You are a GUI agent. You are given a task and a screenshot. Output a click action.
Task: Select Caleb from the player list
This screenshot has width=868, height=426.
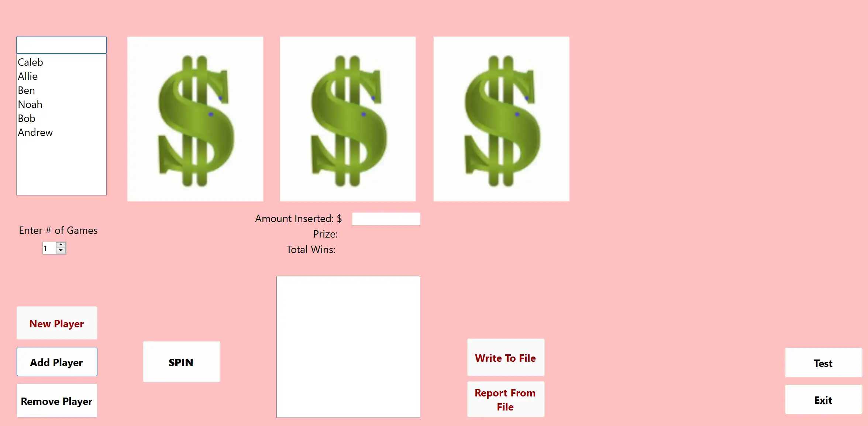point(31,62)
